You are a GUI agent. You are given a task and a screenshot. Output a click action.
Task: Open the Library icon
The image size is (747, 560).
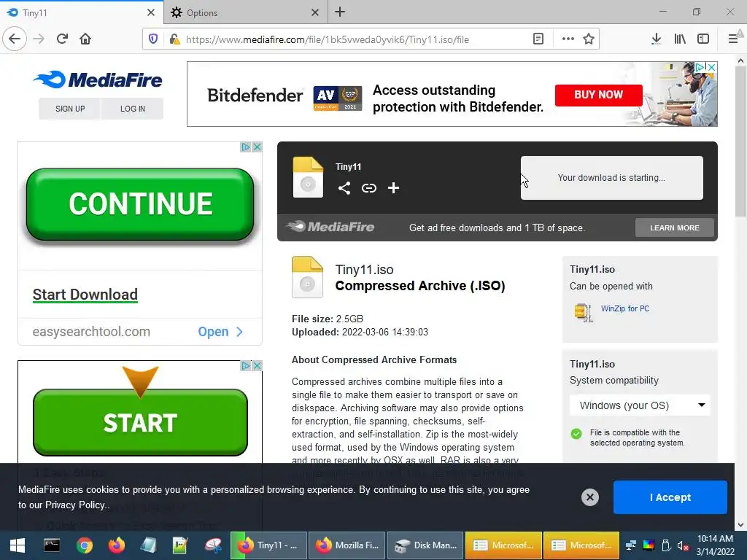coord(680,39)
